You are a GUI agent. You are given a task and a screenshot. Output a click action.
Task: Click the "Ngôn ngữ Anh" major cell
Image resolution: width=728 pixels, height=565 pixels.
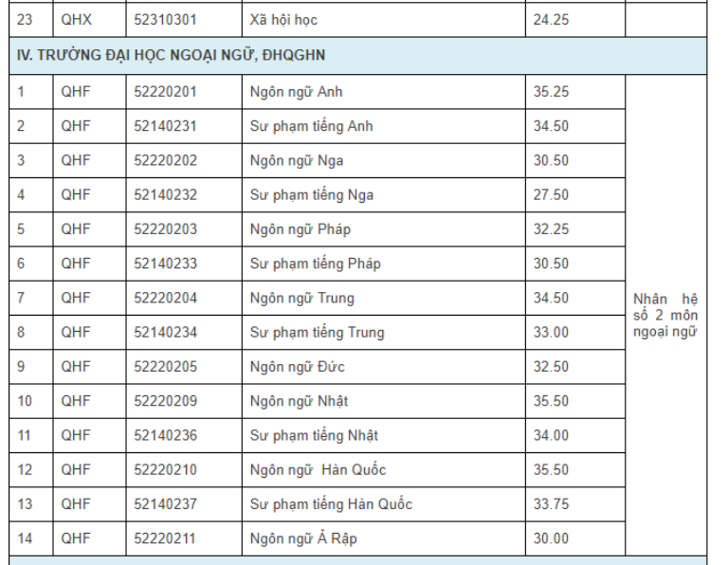[x=297, y=92]
